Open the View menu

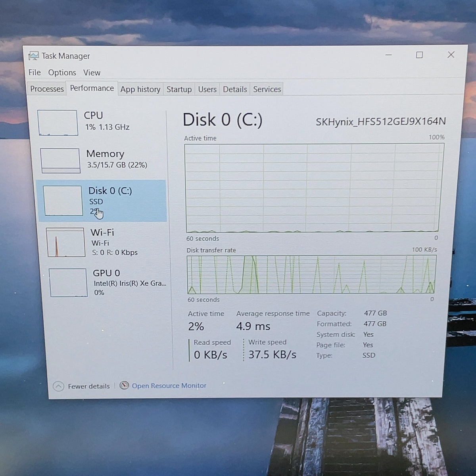92,73
